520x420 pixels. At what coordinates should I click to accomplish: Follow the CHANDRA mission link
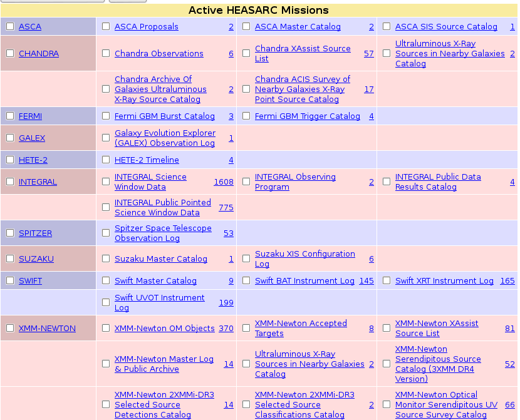(39, 53)
